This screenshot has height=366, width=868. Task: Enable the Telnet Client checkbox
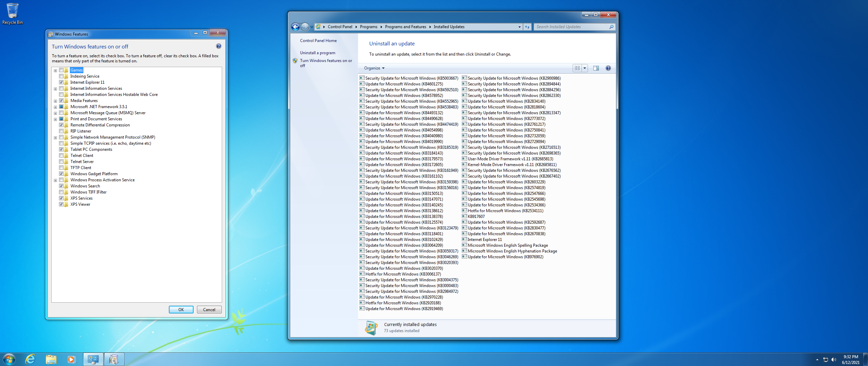pyautogui.click(x=61, y=156)
